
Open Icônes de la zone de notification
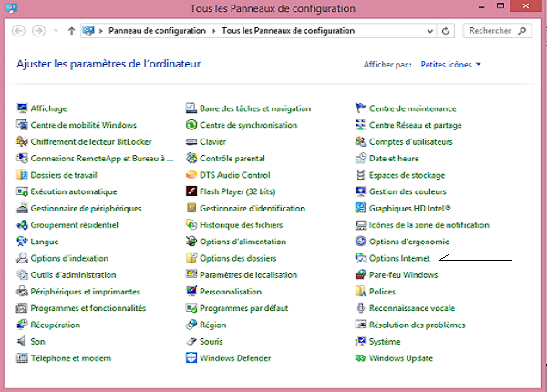(x=429, y=225)
